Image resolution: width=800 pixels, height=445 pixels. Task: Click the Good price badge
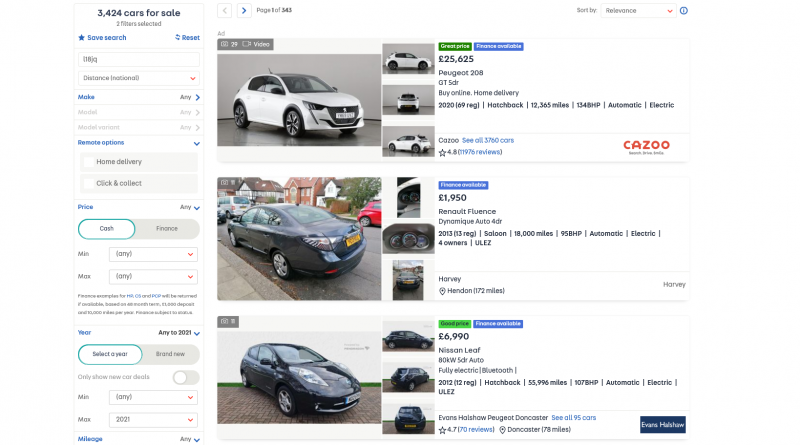pos(455,324)
